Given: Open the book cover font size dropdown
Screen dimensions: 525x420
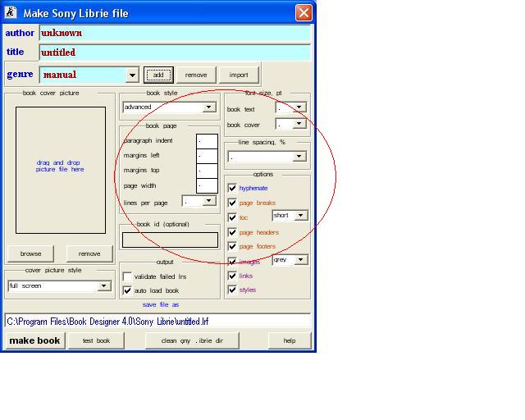Looking at the screenshot, I should click(x=299, y=124).
